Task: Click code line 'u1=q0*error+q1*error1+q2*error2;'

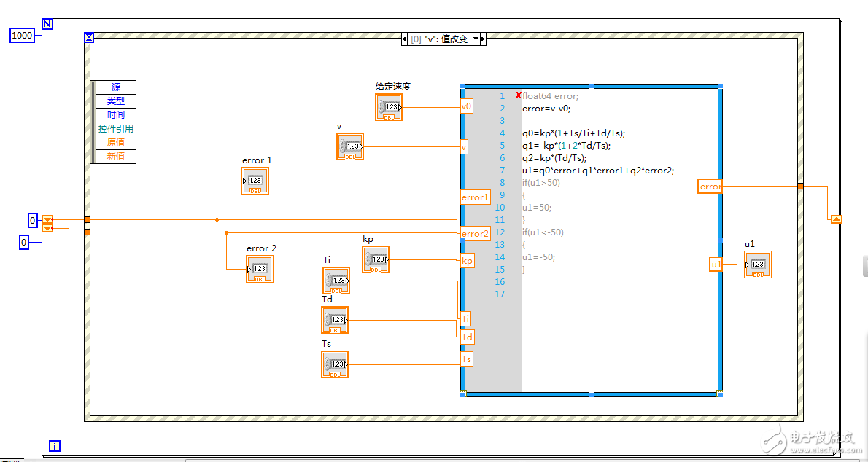Action: click(x=598, y=171)
